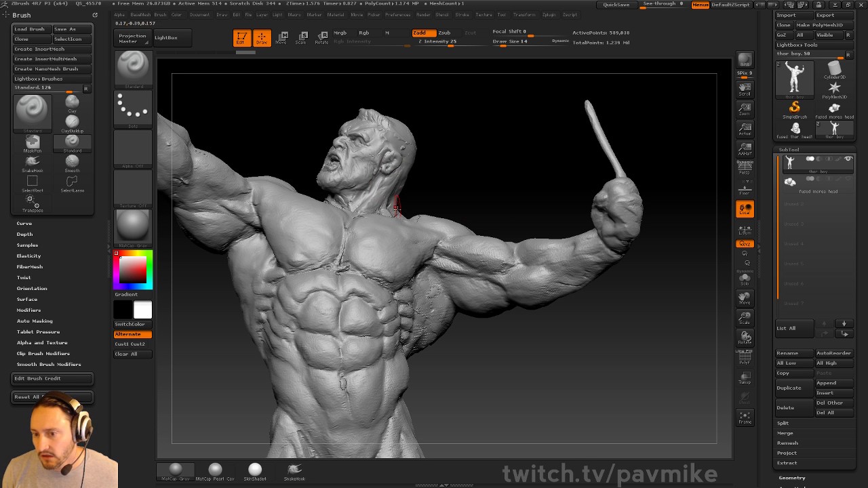Image resolution: width=868 pixels, height=488 pixels.
Task: Click the BPR render icon
Action: click(x=745, y=60)
